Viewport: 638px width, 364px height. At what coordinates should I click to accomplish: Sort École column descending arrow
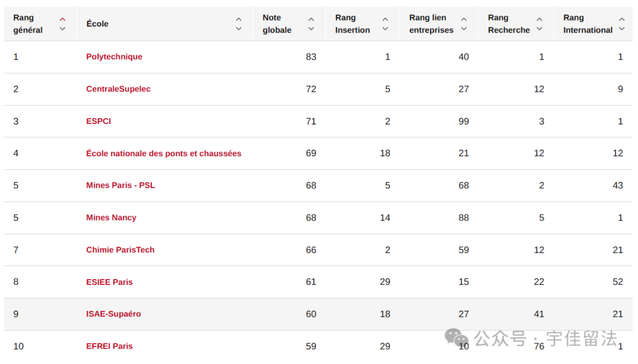(239, 29)
